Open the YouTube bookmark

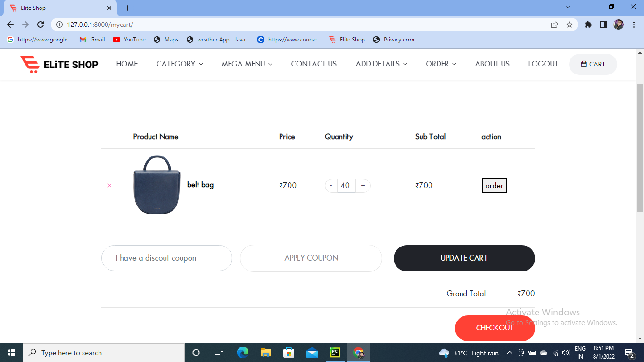(x=129, y=40)
